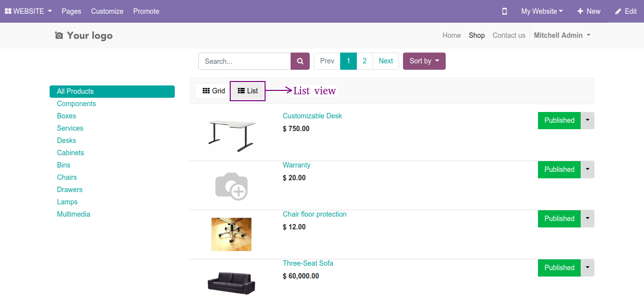The width and height of the screenshot is (644, 307).
Task: Click the Your logo text
Action: [90, 35]
